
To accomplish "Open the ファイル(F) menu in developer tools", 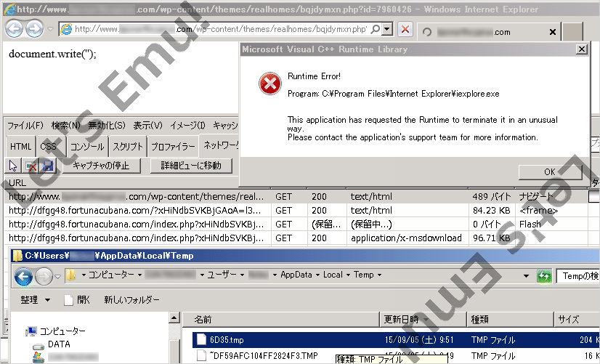I will tap(25, 126).
